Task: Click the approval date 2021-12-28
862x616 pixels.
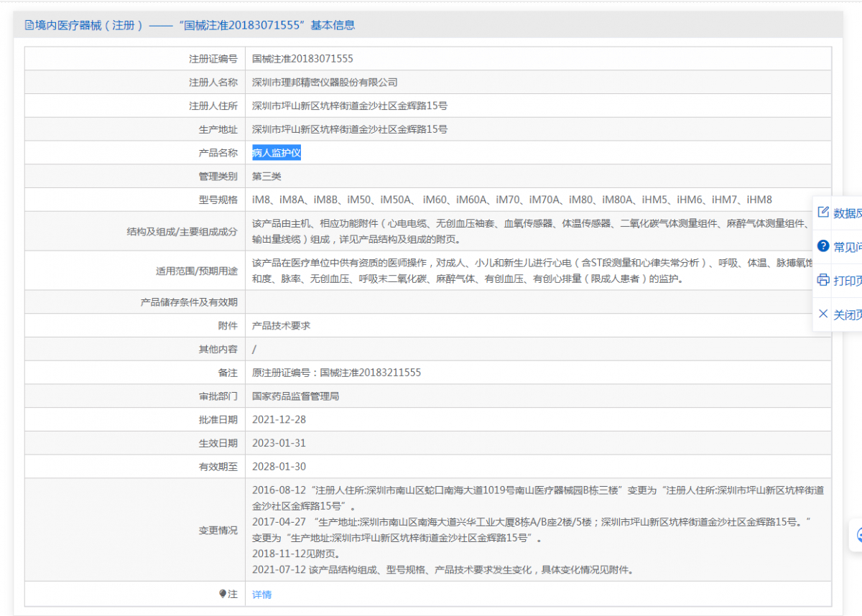Action: click(279, 419)
